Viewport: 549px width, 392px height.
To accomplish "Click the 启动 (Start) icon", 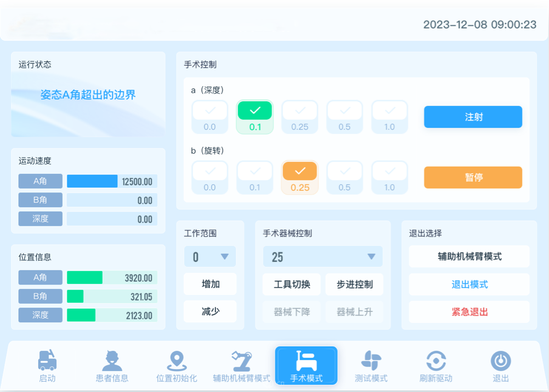I will click(47, 361).
